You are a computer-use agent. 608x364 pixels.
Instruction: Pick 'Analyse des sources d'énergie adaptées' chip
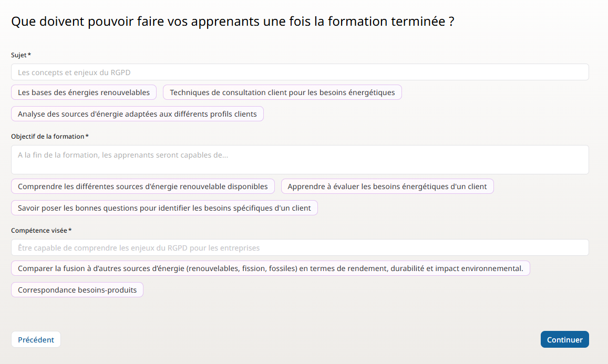[137, 114]
